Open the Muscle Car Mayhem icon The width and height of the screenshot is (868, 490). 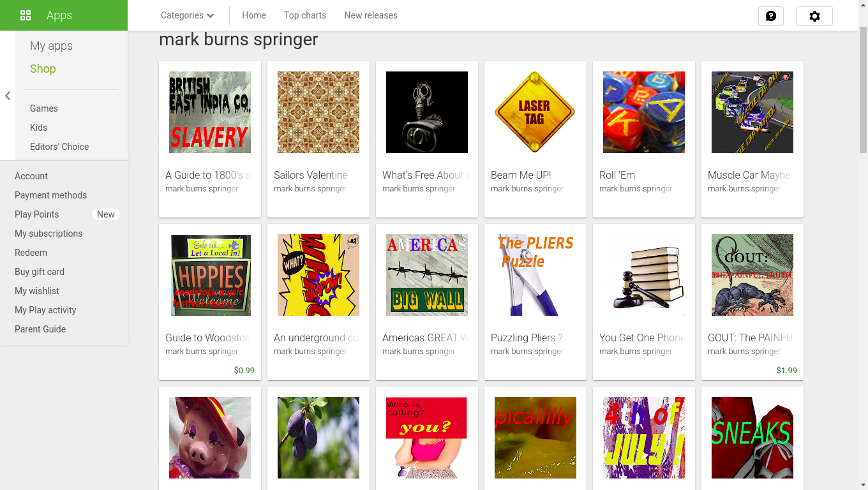(x=752, y=112)
